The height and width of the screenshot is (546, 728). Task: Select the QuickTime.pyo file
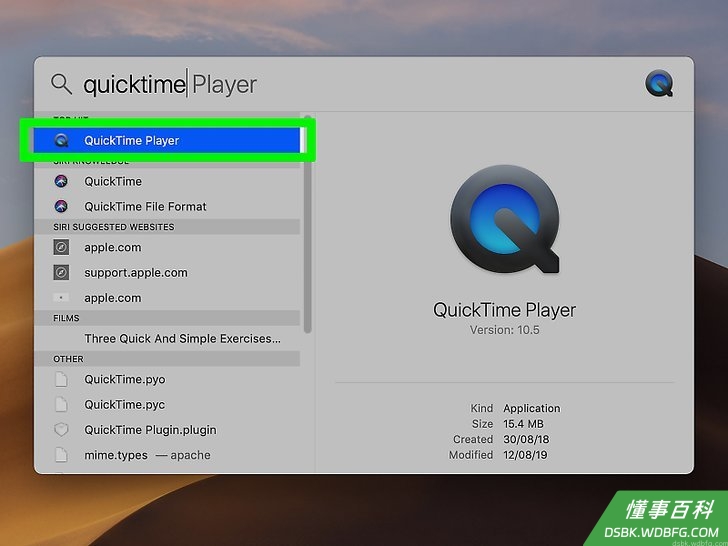point(167,379)
